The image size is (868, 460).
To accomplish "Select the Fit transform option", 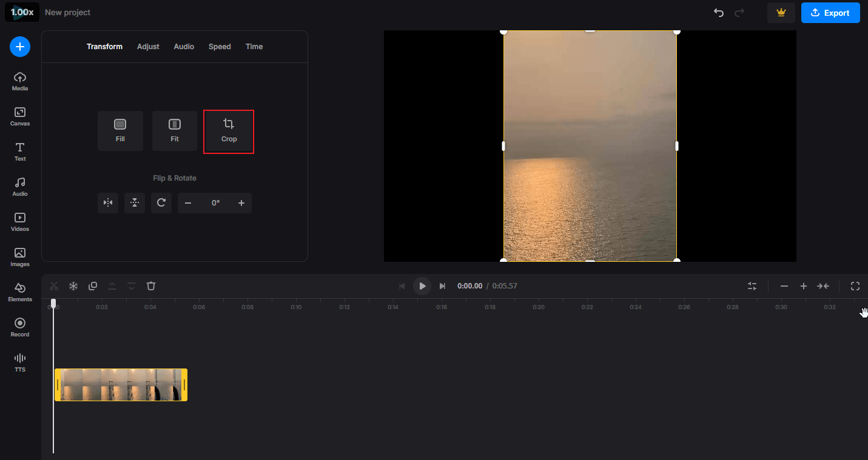I will click(x=175, y=131).
